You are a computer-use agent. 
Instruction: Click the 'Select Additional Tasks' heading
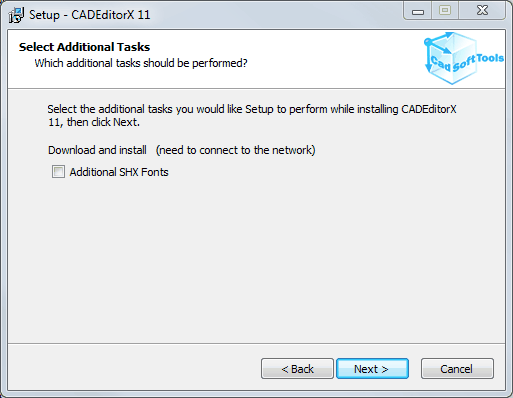coord(84,47)
